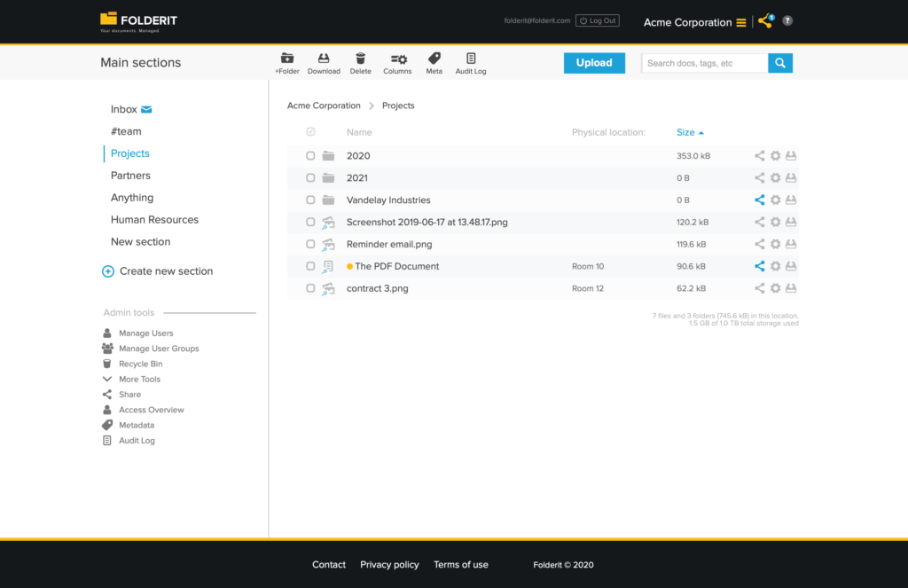The height and width of the screenshot is (588, 908).
Task: Click the Inbox envelope icon
Action: [146, 109]
